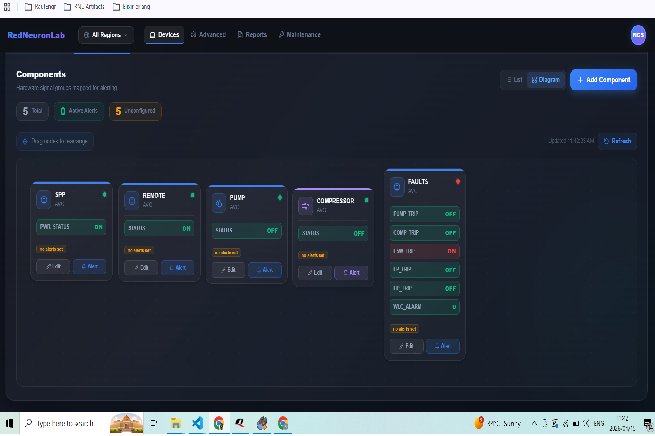Click the RGS user avatar
This screenshot has height=436, width=655.
click(638, 35)
